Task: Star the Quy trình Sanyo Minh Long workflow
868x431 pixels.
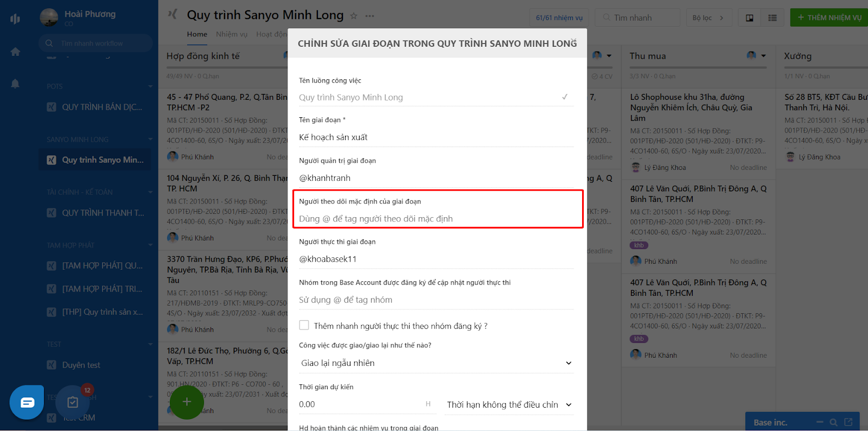Action: click(354, 16)
